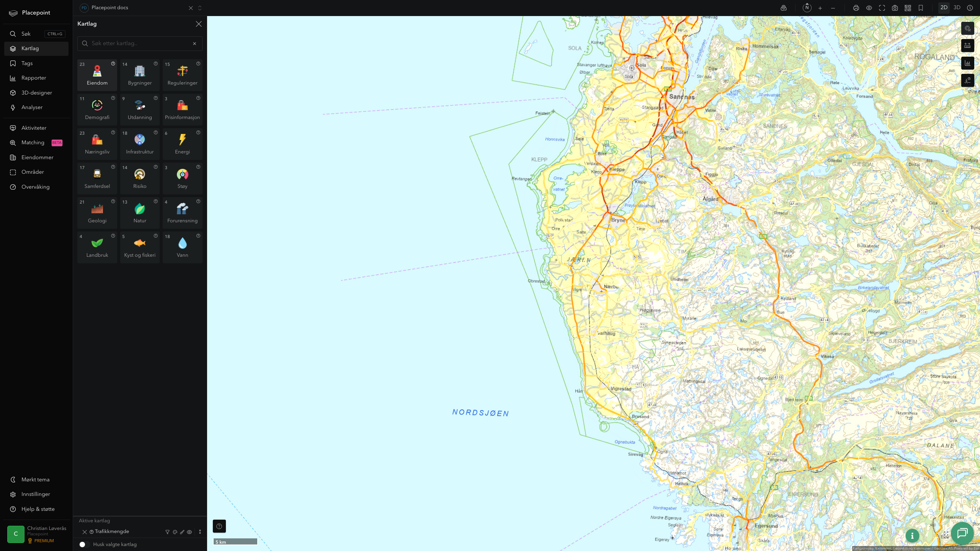Open Analyser in the sidebar
Screen dimensions: 980x551
point(36,108)
